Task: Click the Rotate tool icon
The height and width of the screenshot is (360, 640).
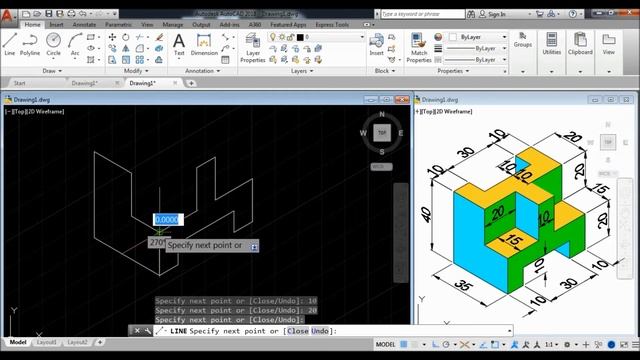Action: pyautogui.click(x=126, y=37)
